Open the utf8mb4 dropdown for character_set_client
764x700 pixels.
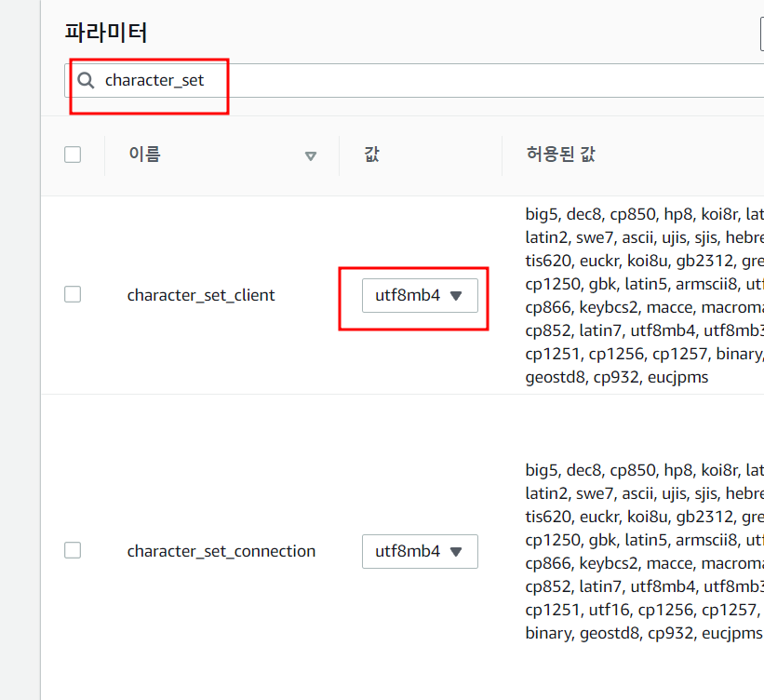coord(419,296)
